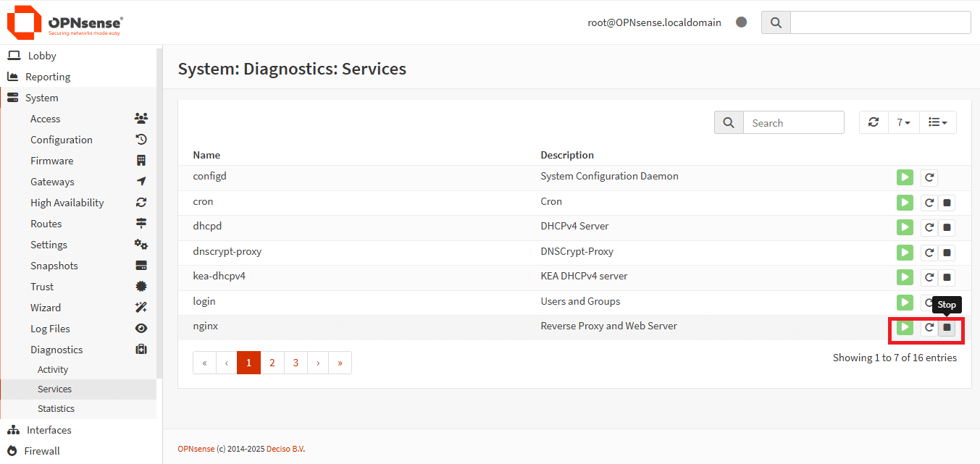Image resolution: width=980 pixels, height=464 pixels.
Task: Select the nginx service name link
Action: (205, 326)
